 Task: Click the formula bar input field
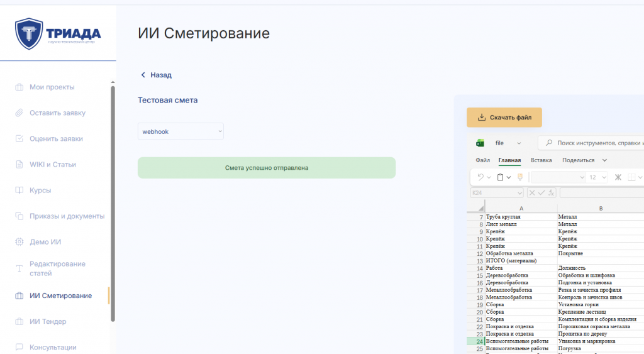tap(602, 192)
